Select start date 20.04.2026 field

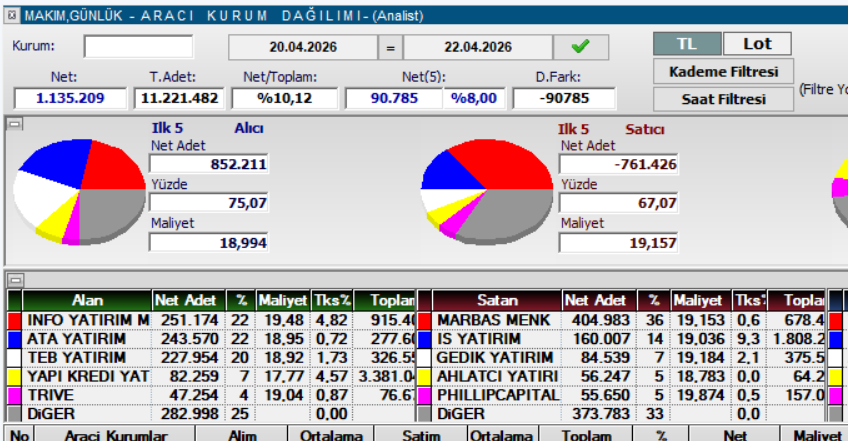click(303, 47)
